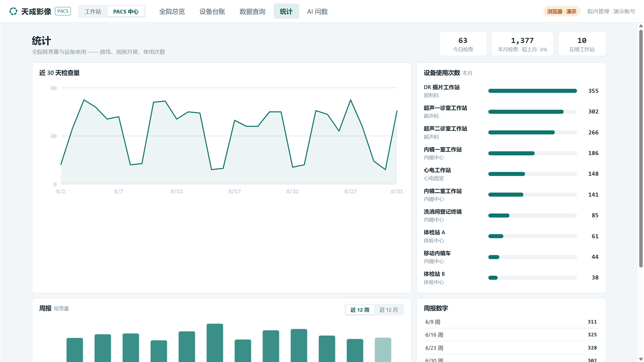The height and width of the screenshot is (362, 644).
Task: Click the 8/17 axis label on chart
Action: [235, 191]
